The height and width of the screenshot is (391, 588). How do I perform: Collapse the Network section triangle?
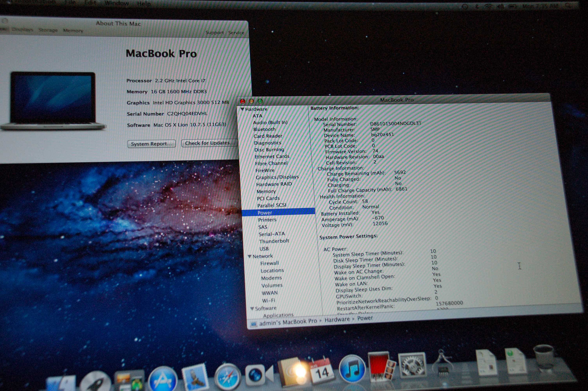tap(249, 256)
